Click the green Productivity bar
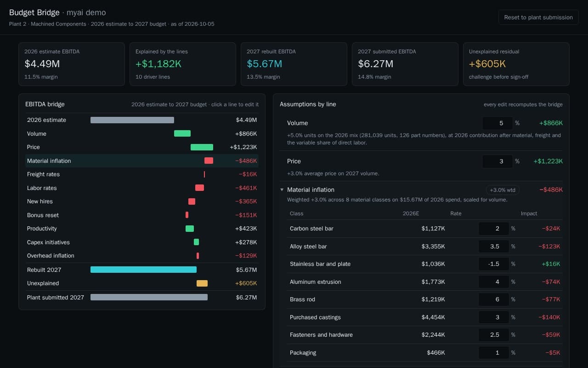This screenshot has height=368, width=588. pos(190,229)
